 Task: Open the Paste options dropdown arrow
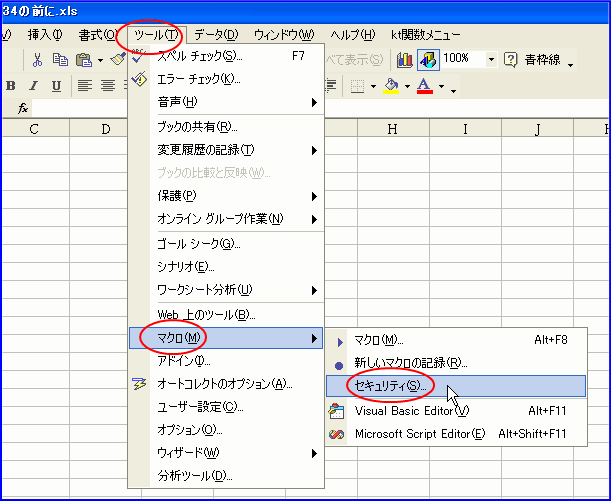click(x=100, y=60)
